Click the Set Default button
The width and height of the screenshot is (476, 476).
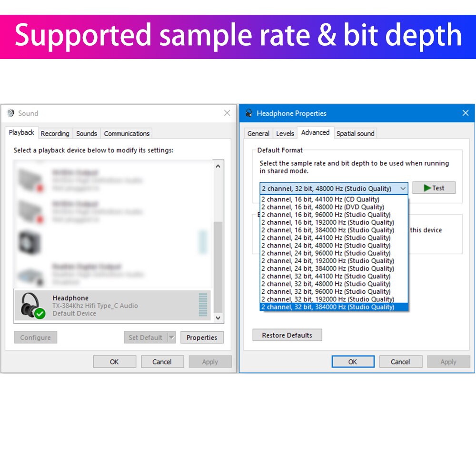[x=145, y=337]
